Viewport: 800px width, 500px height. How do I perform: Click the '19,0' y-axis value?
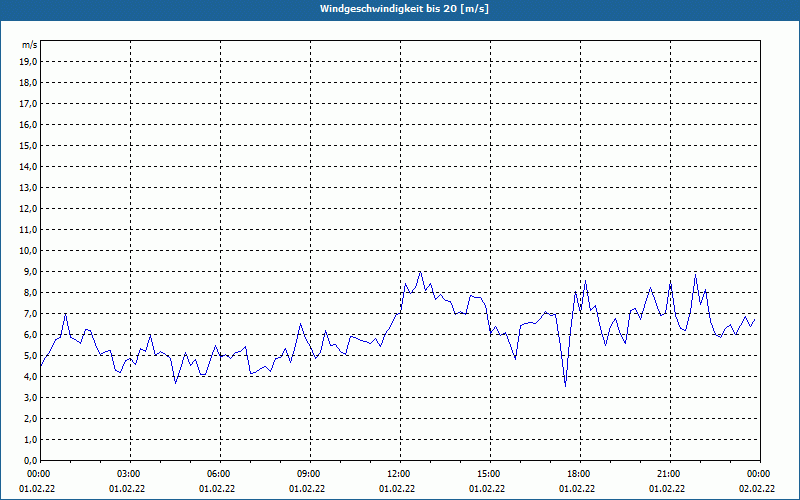coord(29,62)
